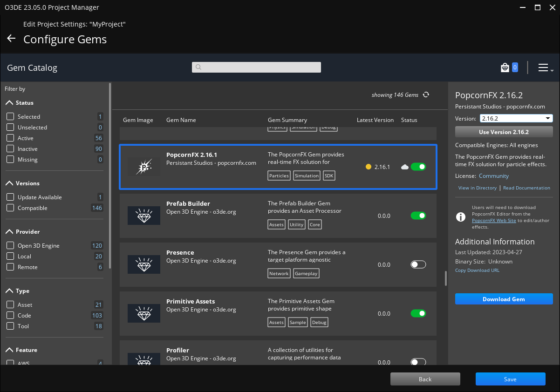Collapse the Status filter section

click(9, 103)
